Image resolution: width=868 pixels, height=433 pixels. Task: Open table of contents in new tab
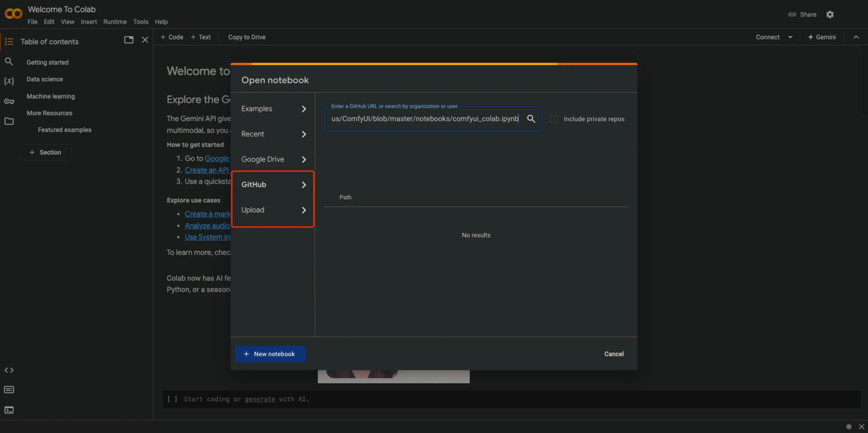point(129,40)
